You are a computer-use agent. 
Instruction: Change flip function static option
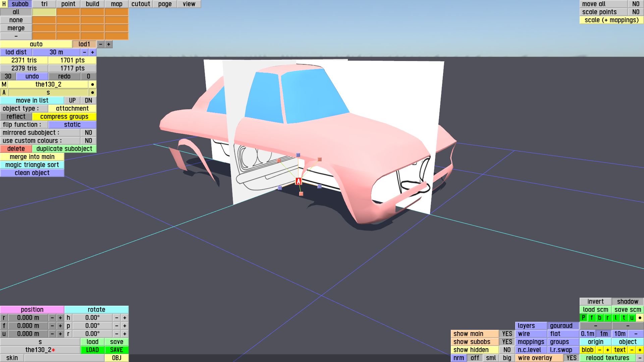pyautogui.click(x=72, y=125)
